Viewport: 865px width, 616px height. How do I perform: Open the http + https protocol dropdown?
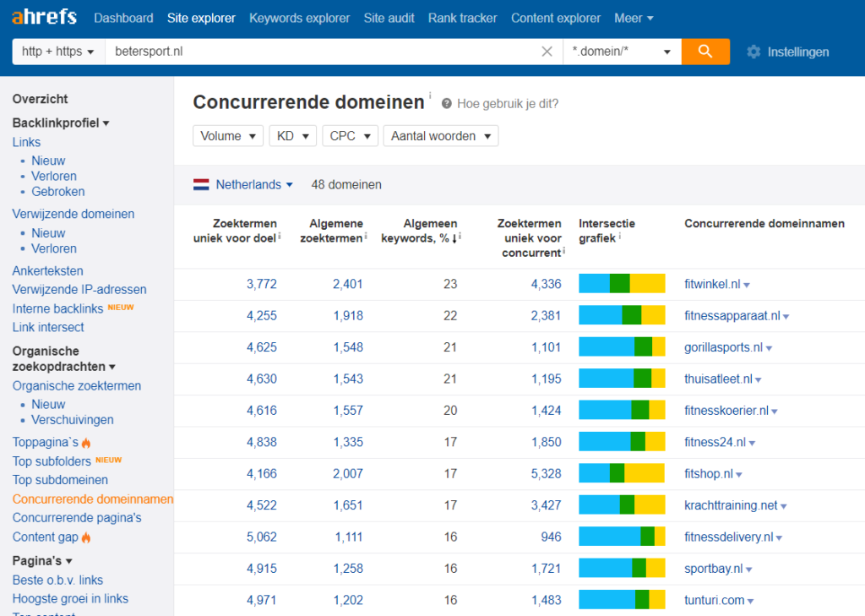(58, 52)
